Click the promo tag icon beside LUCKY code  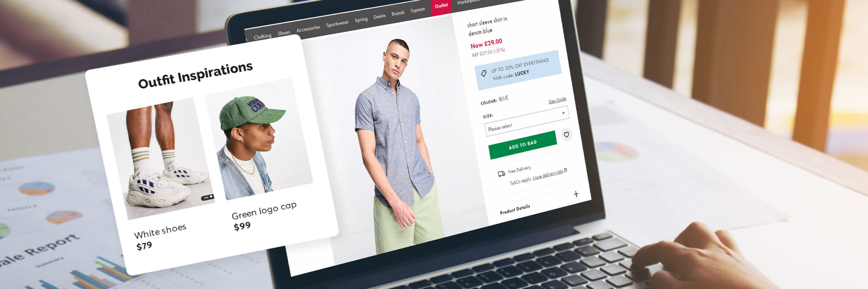484,73
